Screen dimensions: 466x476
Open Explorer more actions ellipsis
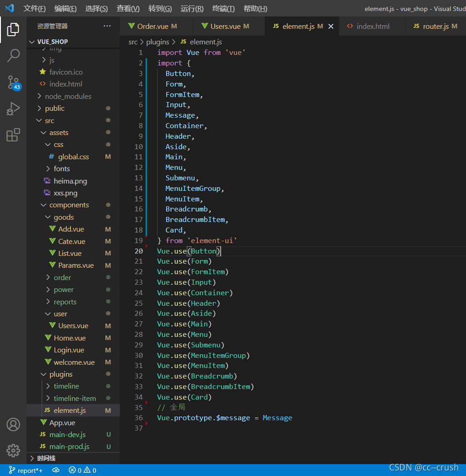tap(107, 26)
